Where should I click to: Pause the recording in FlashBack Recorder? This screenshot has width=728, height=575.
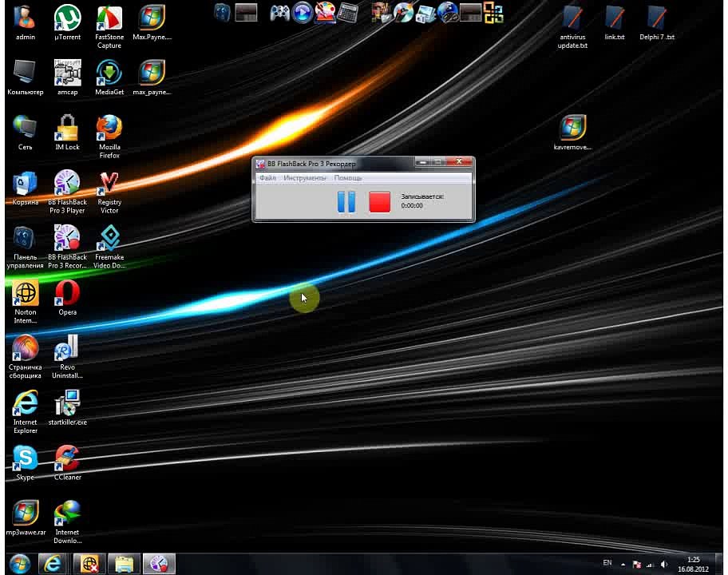tap(346, 202)
